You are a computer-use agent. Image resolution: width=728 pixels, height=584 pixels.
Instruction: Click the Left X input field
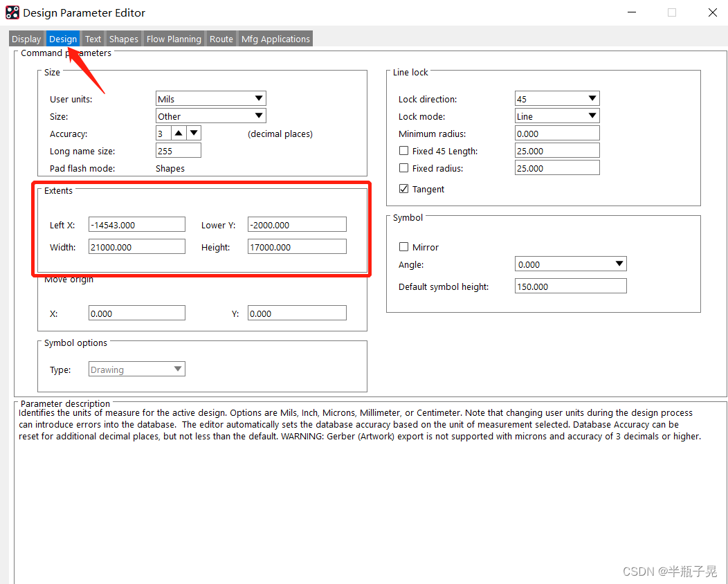(136, 224)
